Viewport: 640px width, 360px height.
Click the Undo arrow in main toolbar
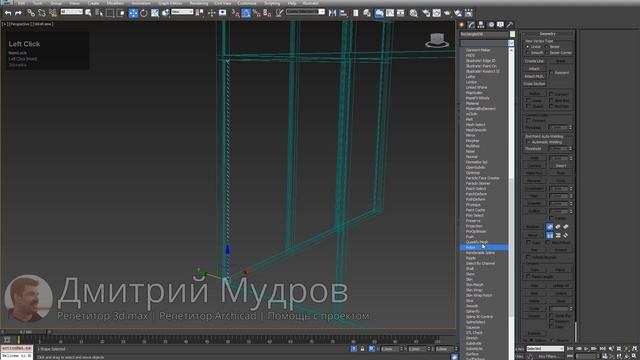tap(8, 13)
